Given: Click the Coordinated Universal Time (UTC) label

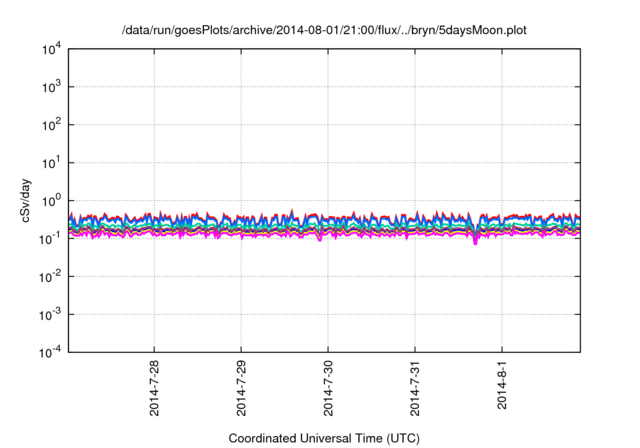Looking at the screenshot, I should (324, 438).
